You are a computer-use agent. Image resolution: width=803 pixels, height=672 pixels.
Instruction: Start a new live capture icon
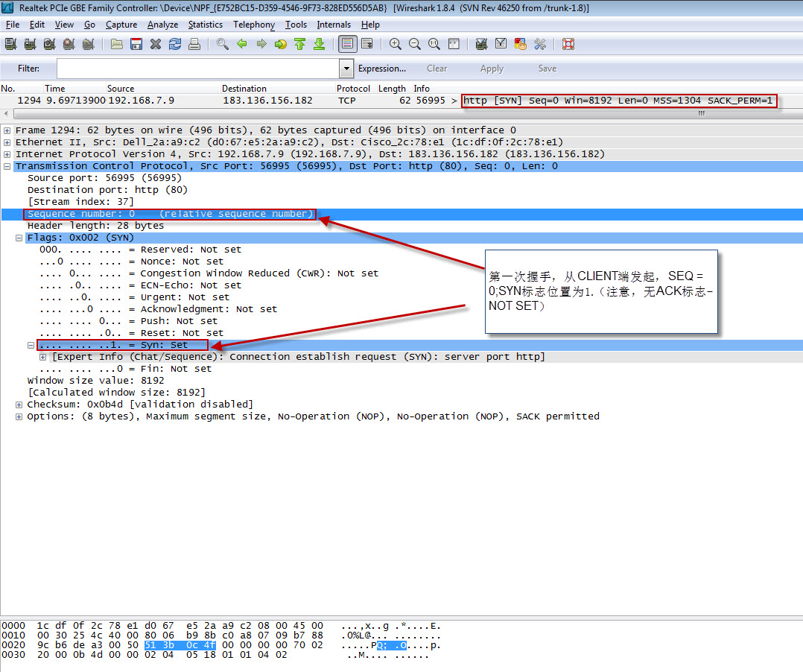pos(49,44)
